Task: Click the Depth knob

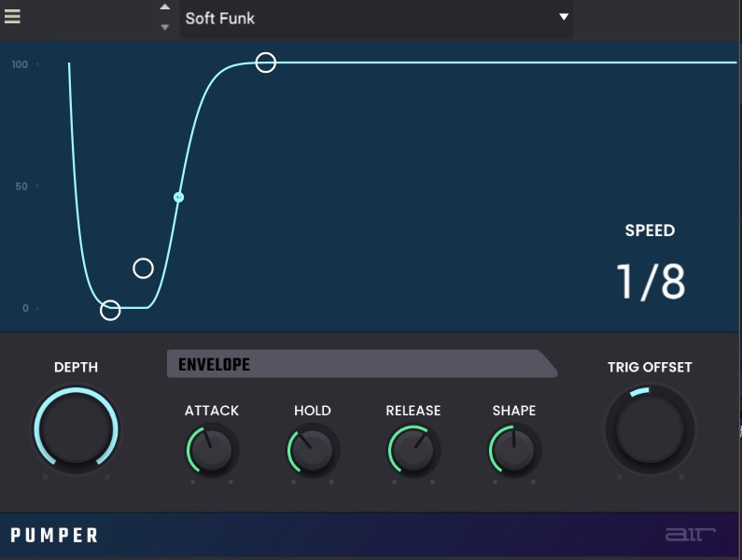Action: 76,428
